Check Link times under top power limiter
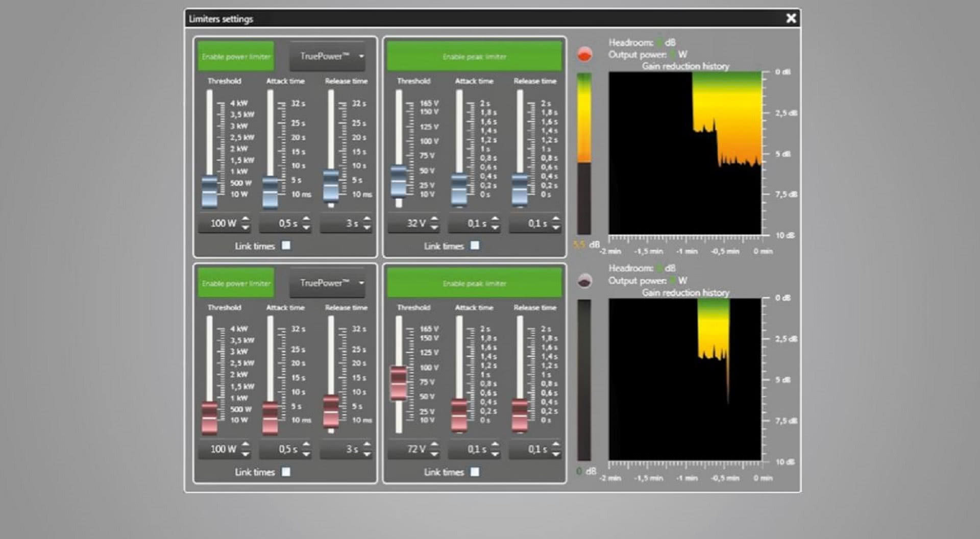 coord(286,246)
